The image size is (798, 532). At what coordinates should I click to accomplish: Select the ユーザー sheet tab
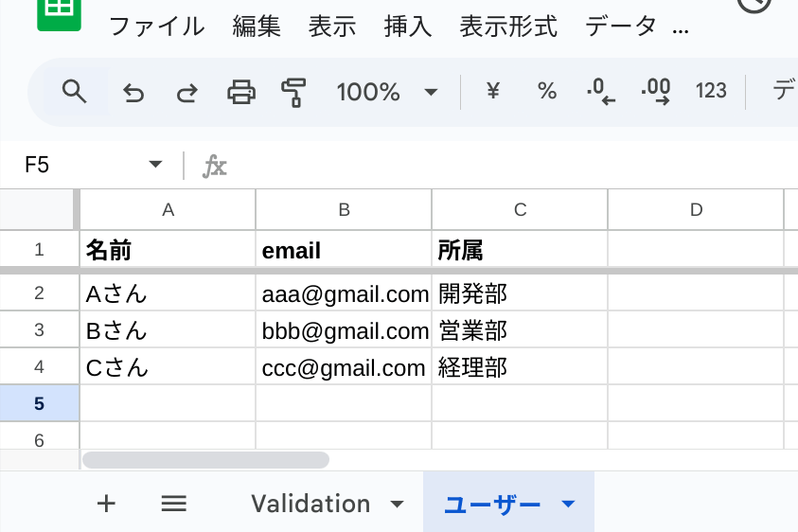pos(492,505)
